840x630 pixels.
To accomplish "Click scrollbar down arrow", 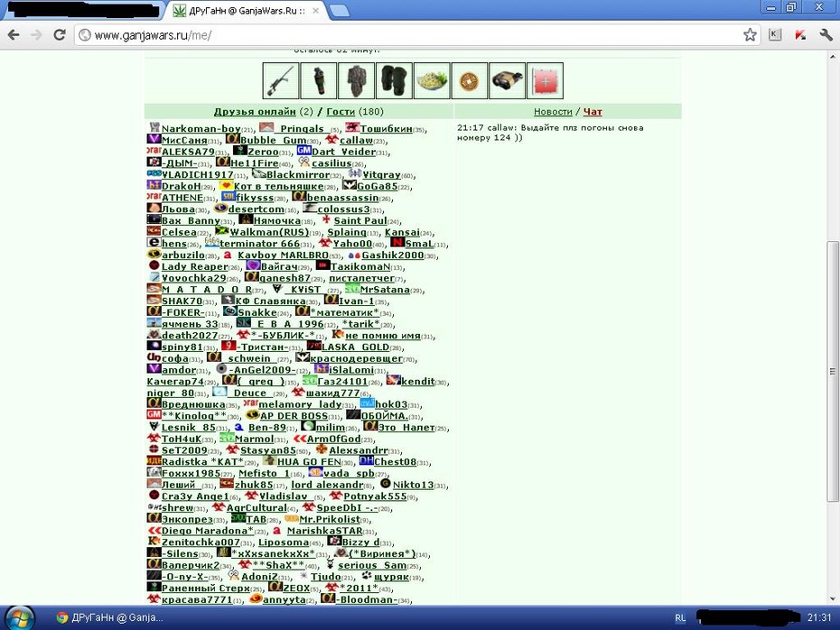I will [832, 599].
